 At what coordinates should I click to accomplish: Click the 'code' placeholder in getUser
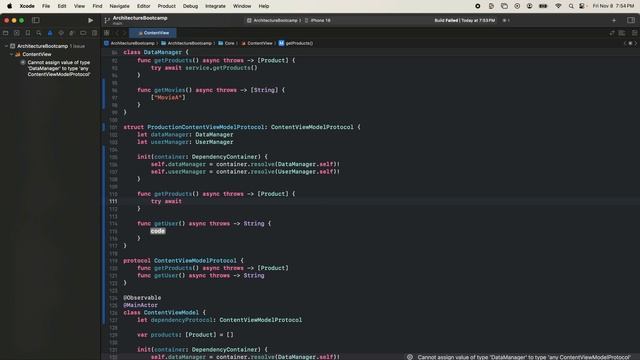tap(158, 231)
